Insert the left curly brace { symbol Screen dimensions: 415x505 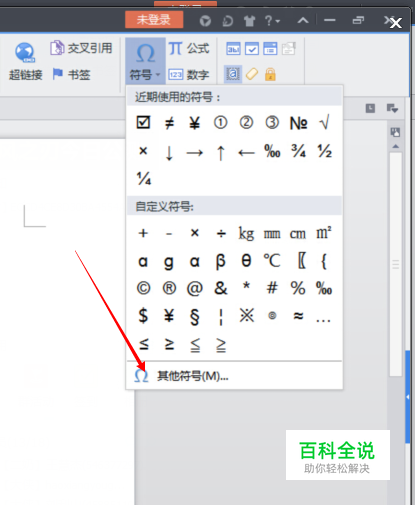pos(323,261)
